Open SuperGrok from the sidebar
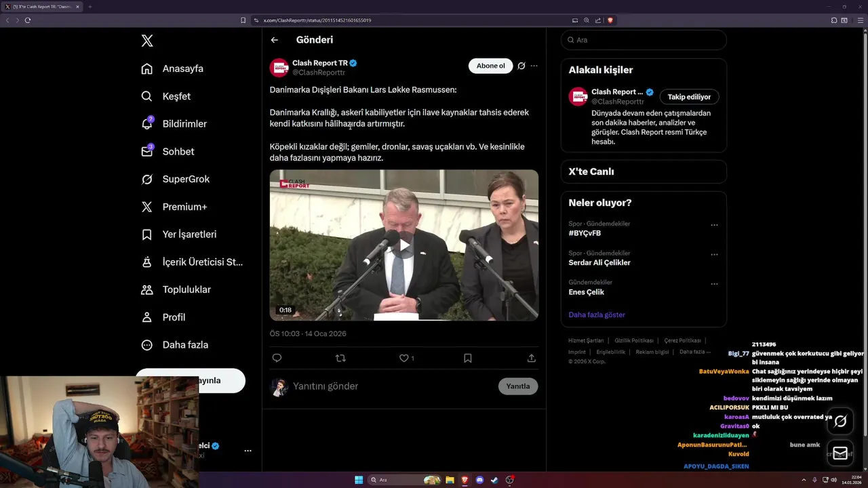Image resolution: width=868 pixels, height=488 pixels. (x=176, y=179)
